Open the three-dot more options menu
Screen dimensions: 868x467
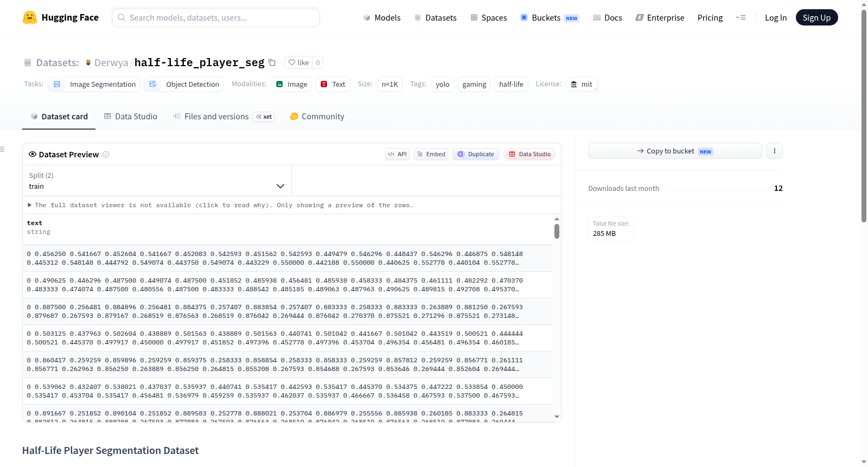775,151
